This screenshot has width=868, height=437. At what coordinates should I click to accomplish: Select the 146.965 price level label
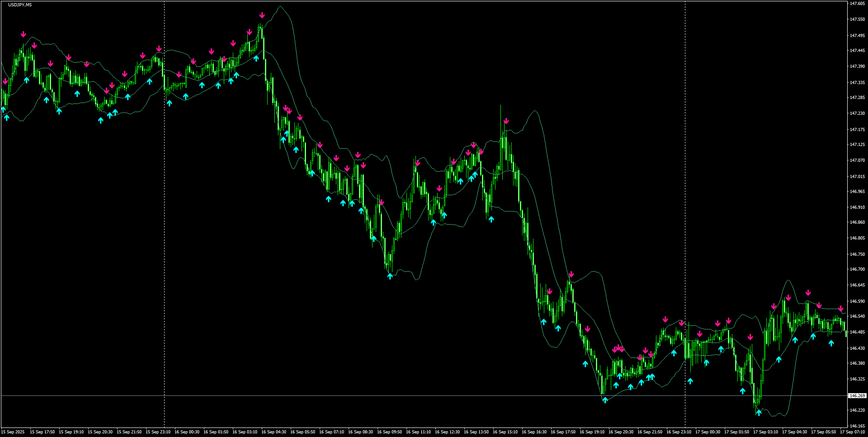(x=857, y=192)
